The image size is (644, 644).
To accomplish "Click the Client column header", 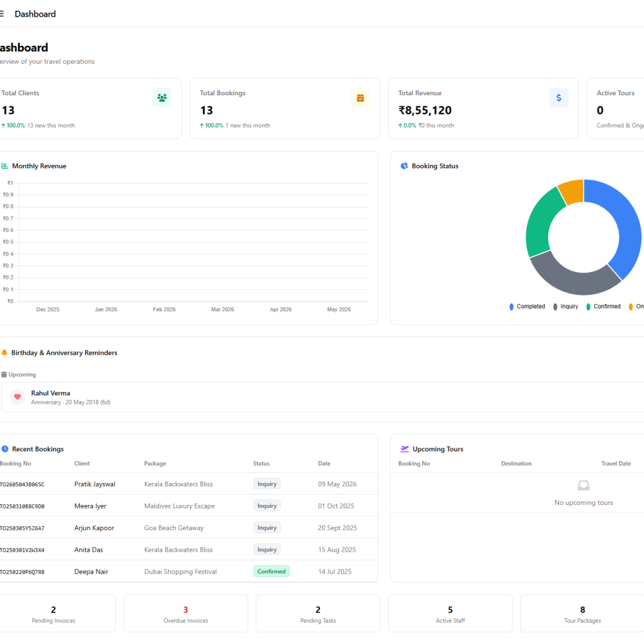I will pyautogui.click(x=82, y=463).
